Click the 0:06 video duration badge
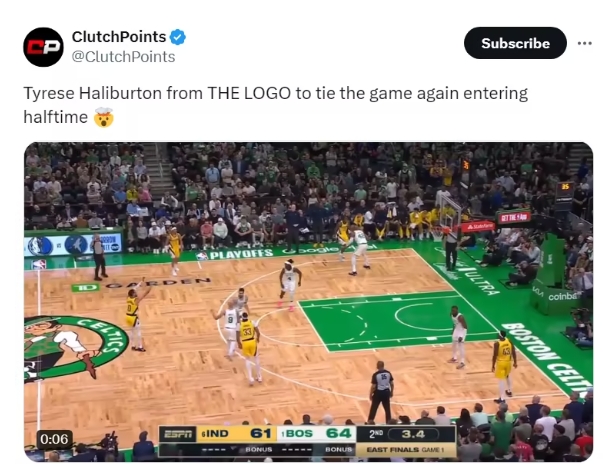 coord(54,439)
